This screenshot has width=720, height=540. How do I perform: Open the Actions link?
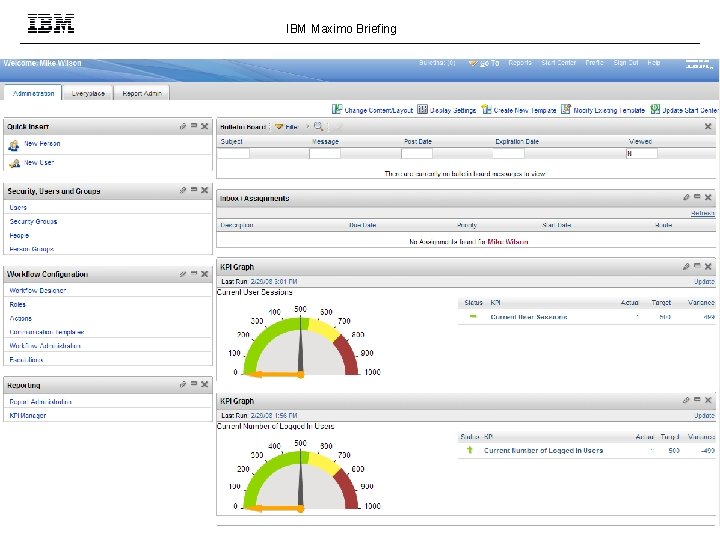[20, 318]
